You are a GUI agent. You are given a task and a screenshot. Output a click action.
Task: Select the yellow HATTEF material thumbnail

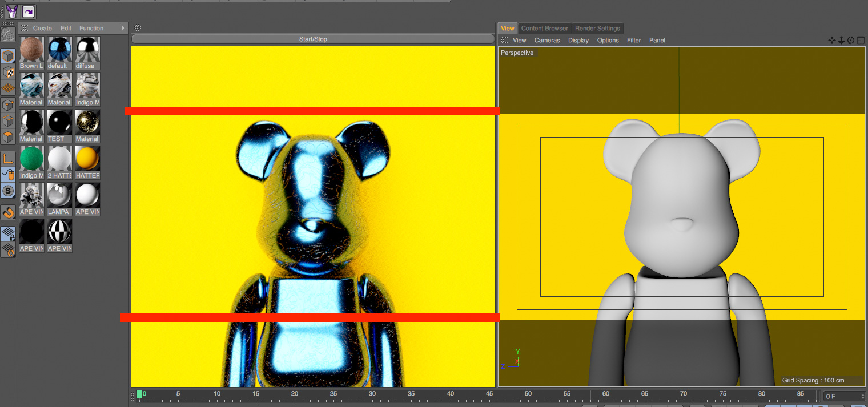tap(87, 159)
